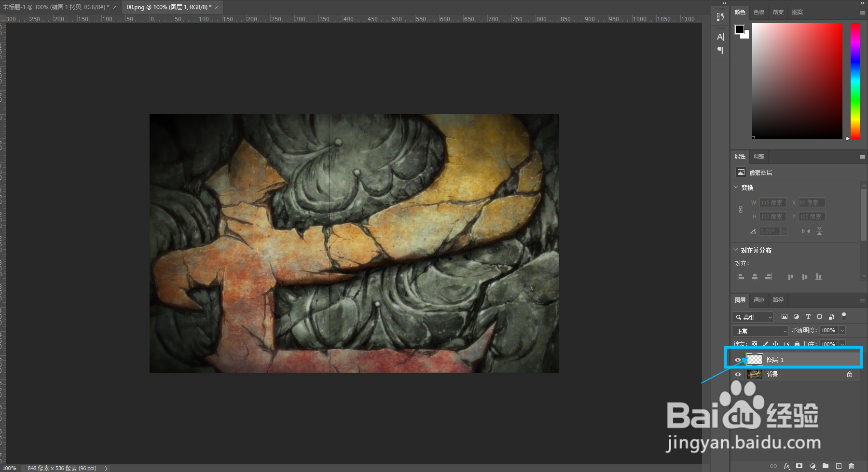
Task: Add a layer style (fx) button
Action: [x=786, y=466]
